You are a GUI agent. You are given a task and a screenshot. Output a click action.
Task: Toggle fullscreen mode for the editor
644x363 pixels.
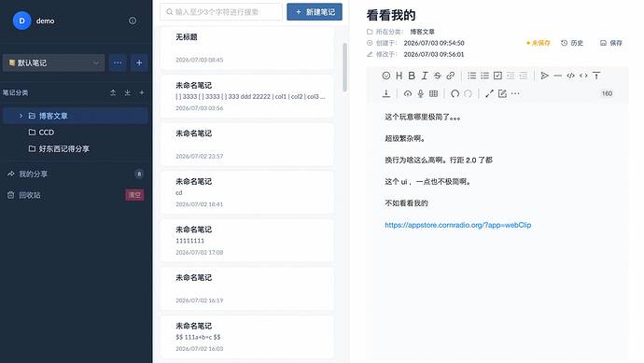click(489, 93)
